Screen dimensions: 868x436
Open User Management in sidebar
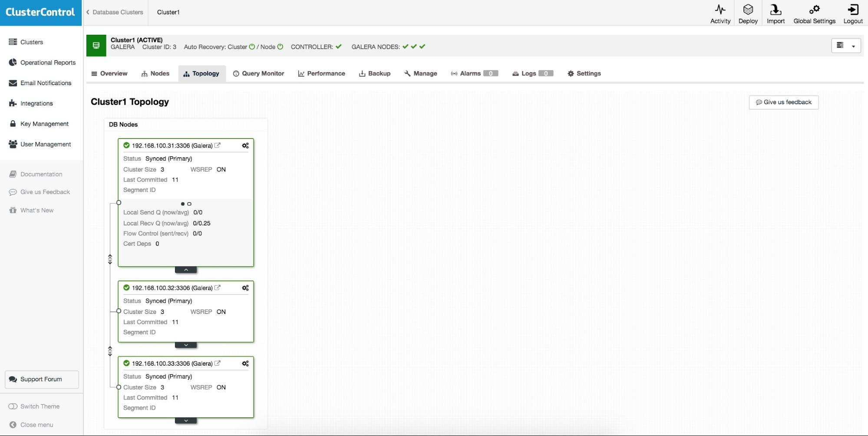click(x=40, y=144)
